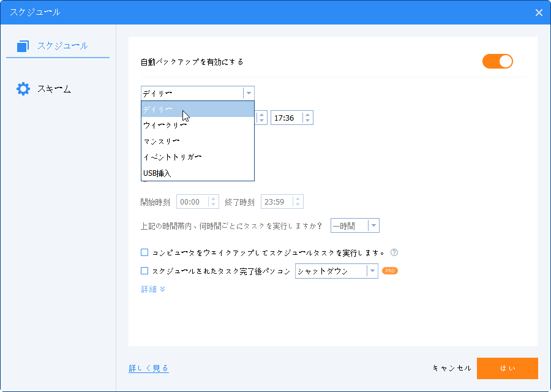Click the キャンセル button

[452, 368]
